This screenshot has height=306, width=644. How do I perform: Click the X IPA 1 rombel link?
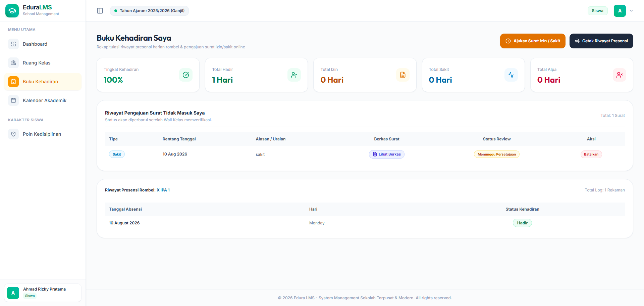pos(163,190)
